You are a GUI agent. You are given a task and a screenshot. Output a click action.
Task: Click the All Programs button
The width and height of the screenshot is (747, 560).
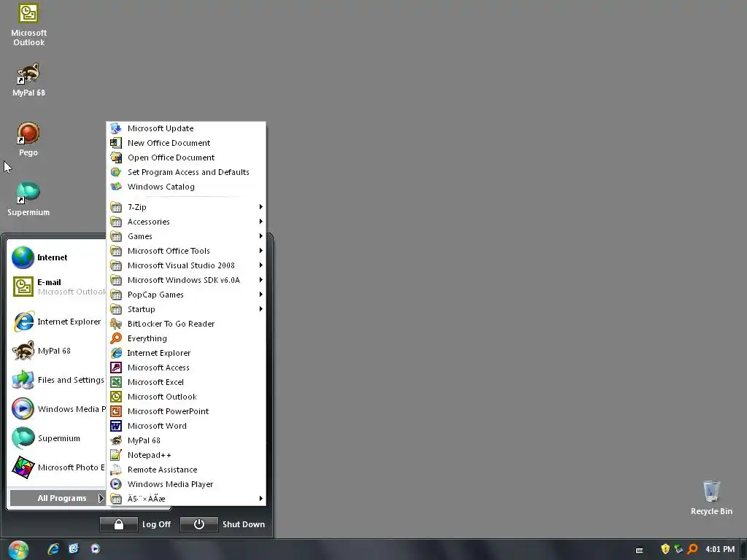[58, 498]
